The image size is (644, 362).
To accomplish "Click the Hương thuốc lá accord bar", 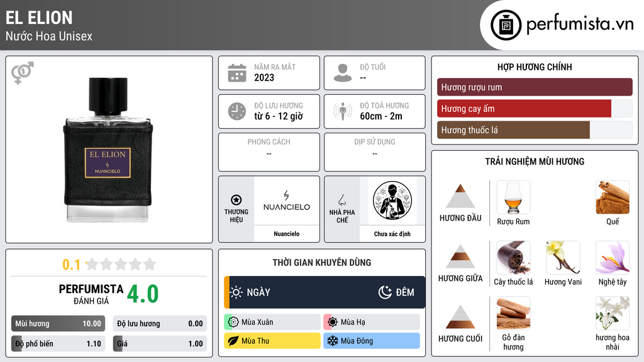I will click(x=535, y=129).
